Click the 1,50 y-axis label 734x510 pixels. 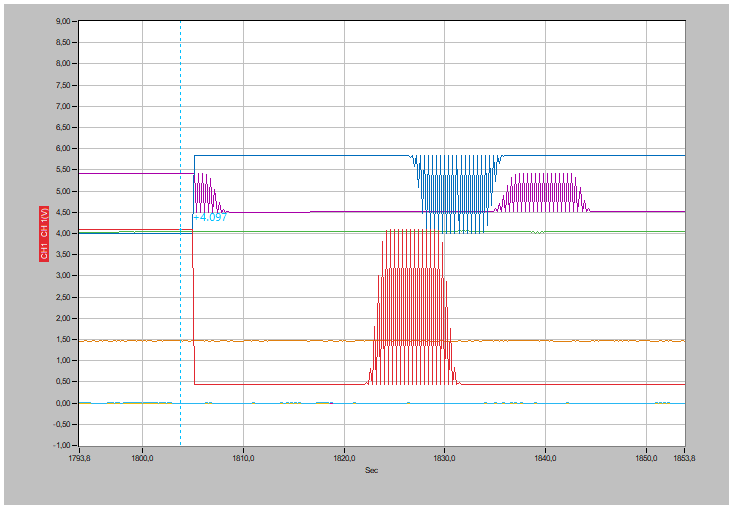coord(63,340)
